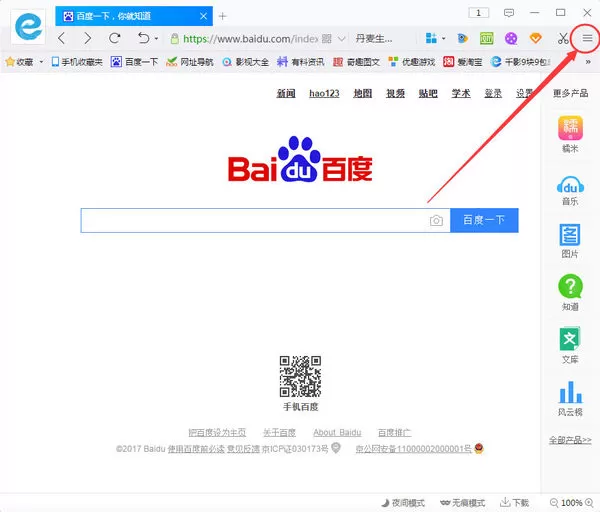
Task: Click the orange diamond toolbar icon
Action: click(x=535, y=38)
